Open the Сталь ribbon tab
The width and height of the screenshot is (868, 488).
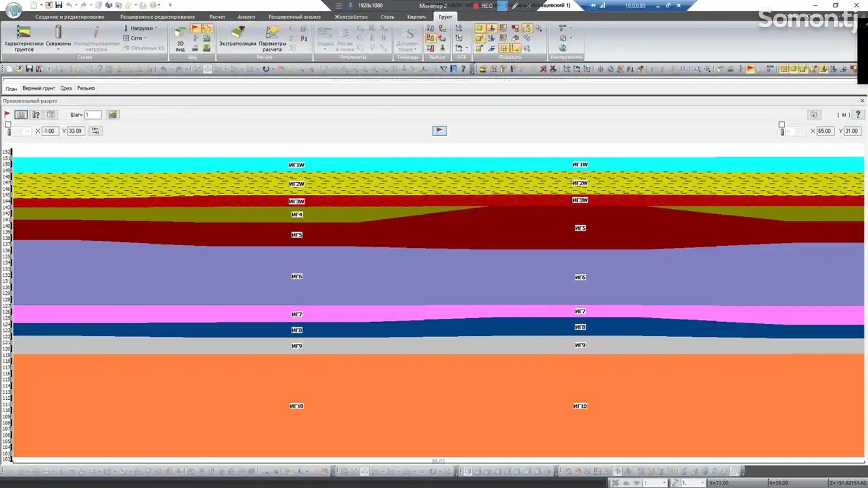pyautogui.click(x=387, y=17)
